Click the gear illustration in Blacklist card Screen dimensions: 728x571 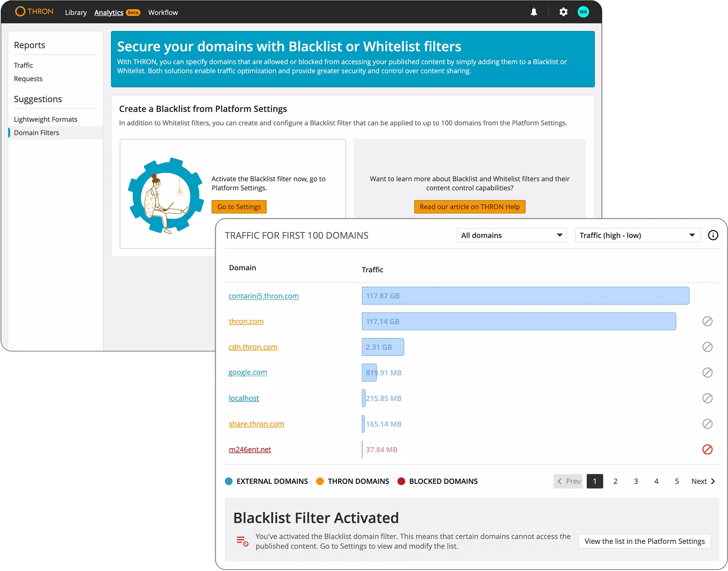166,195
